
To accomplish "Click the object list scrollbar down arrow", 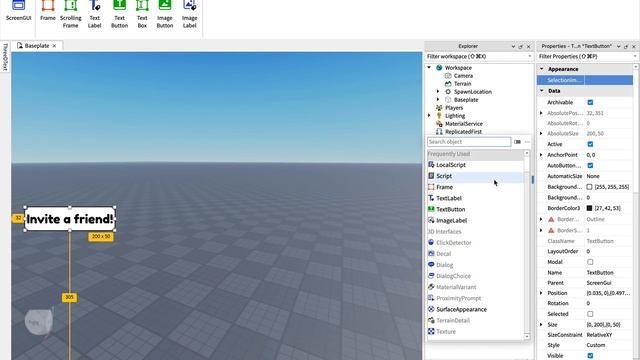I will [x=527, y=336].
